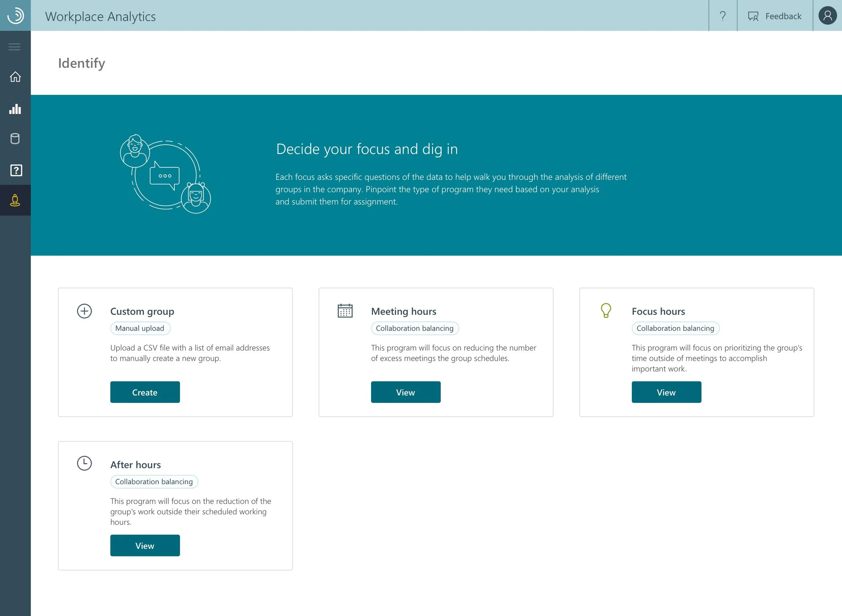Create a new Custom group

(x=145, y=392)
